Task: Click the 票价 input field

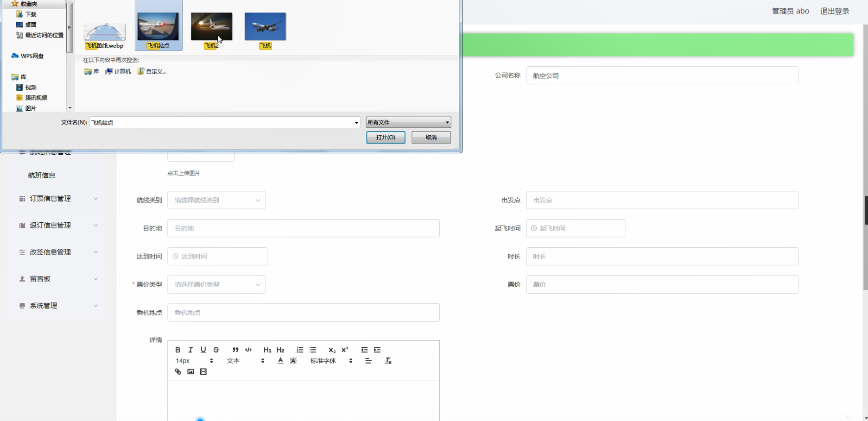Action: point(662,284)
